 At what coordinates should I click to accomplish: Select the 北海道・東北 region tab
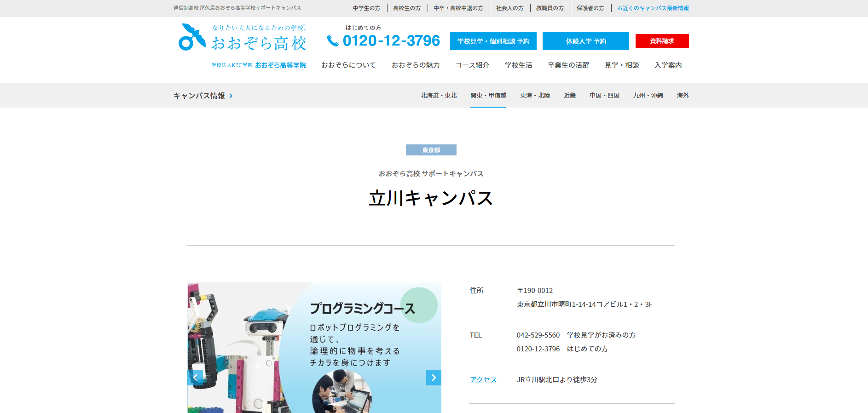(438, 96)
